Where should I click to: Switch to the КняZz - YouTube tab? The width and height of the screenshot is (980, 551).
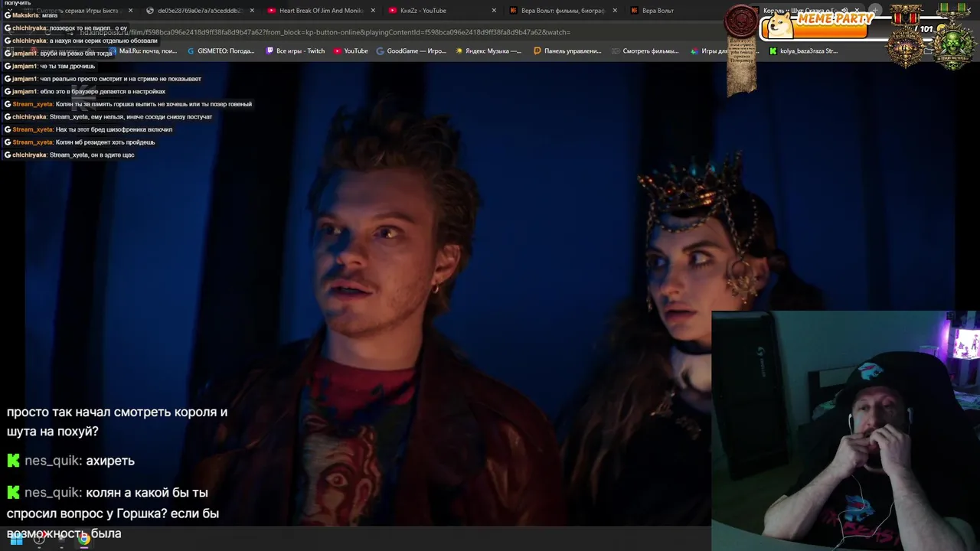pyautogui.click(x=423, y=11)
